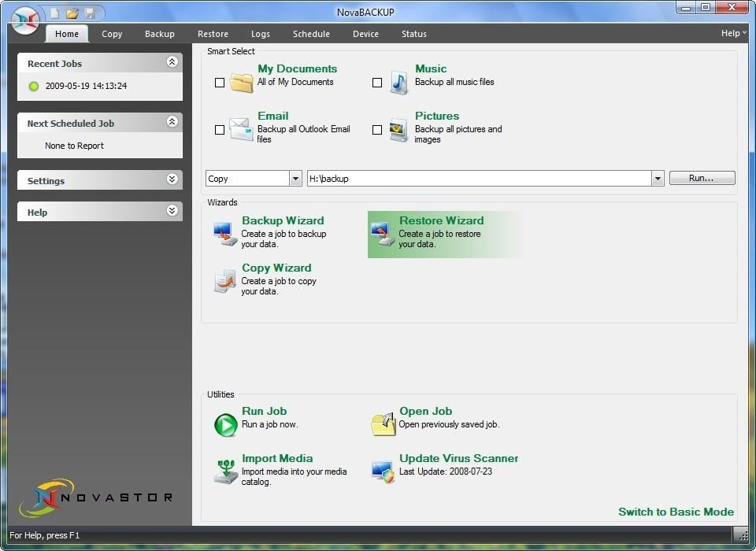Tick the Music backup checkbox
The width and height of the screenshot is (756, 551).
click(377, 83)
